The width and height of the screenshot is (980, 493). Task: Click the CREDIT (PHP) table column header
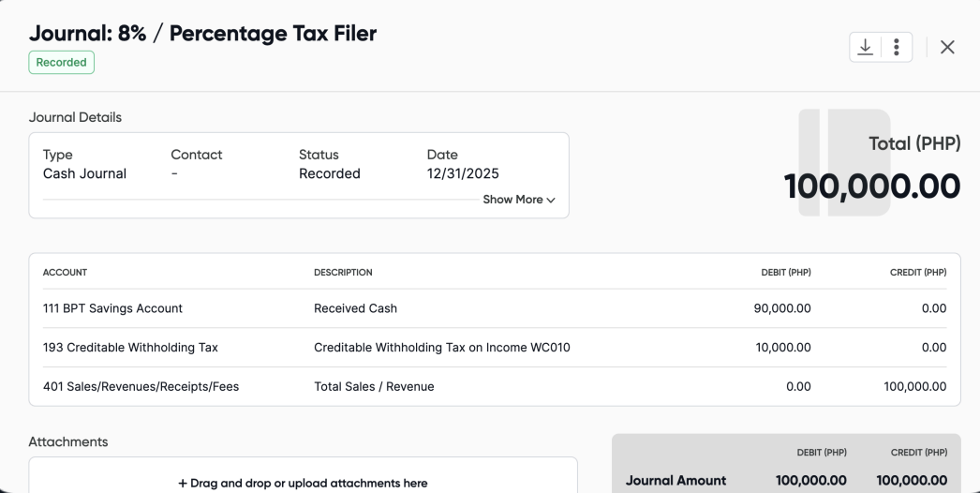(x=917, y=273)
